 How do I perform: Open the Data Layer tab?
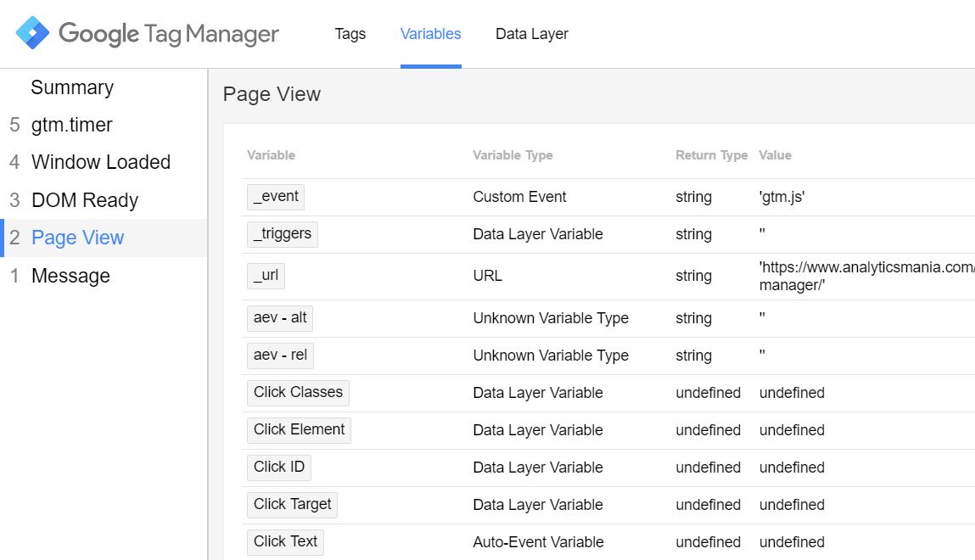[x=531, y=34]
